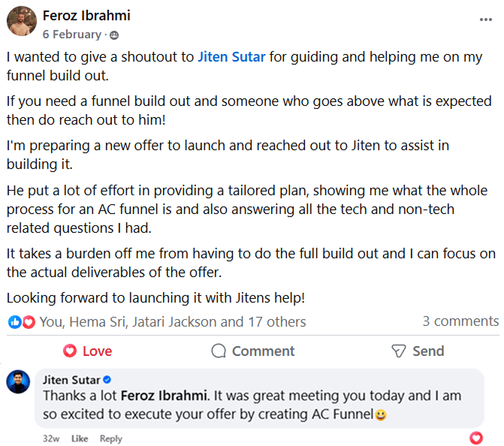Click the blue like reaction icon
This screenshot has width=504, height=446.
click(14, 321)
